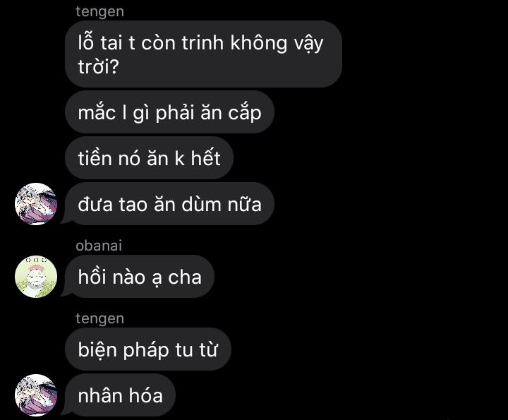The height and width of the screenshot is (420, 508).
Task: Tap tengen's avatar next to "nhân hóa"
Action: coord(36,395)
